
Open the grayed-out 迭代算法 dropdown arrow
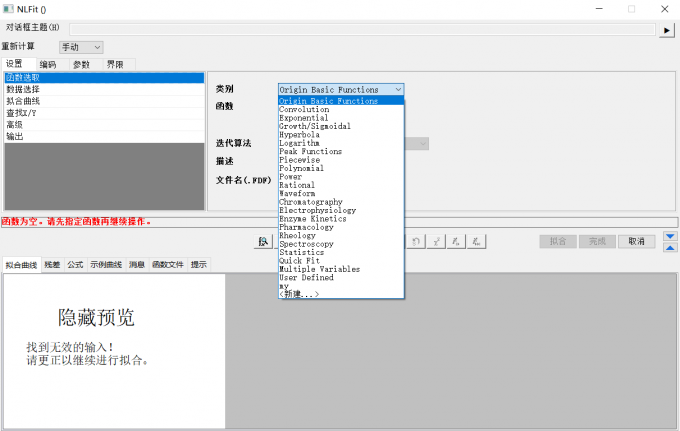[x=423, y=144]
